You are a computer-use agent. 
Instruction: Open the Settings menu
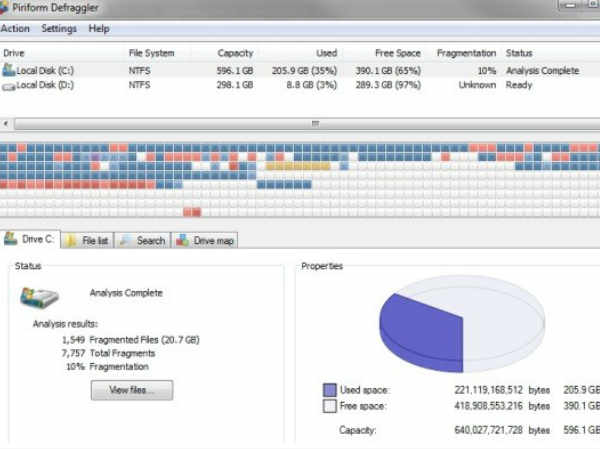pos(59,29)
